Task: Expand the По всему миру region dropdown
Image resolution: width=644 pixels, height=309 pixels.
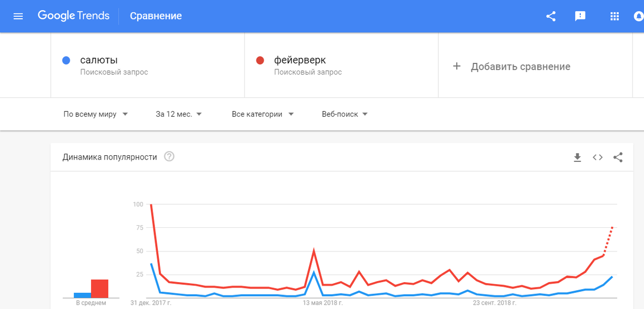Action: [x=96, y=114]
